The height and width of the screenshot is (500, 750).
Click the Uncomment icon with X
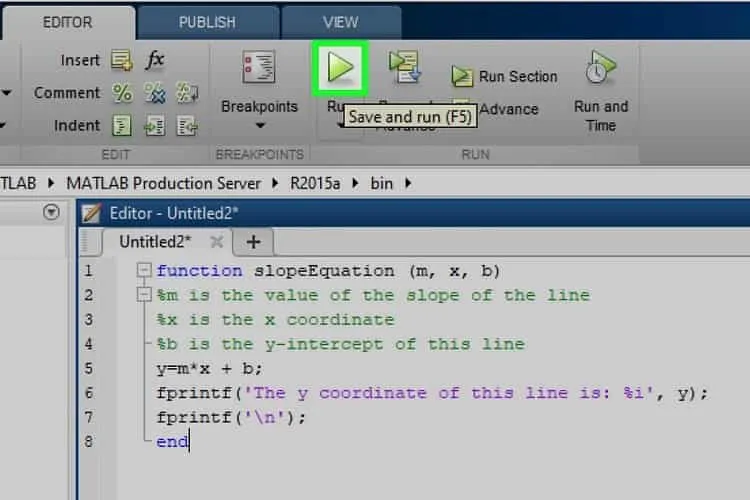[x=155, y=93]
